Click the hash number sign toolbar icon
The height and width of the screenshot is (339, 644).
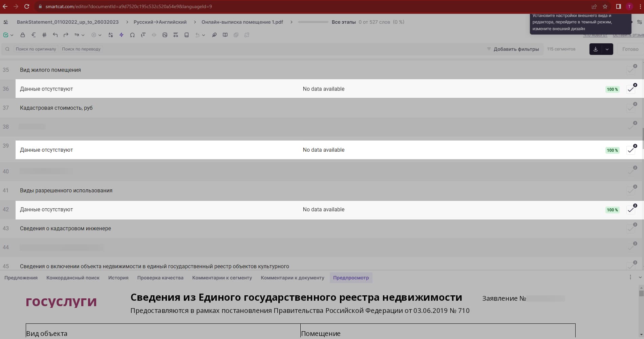(44, 35)
